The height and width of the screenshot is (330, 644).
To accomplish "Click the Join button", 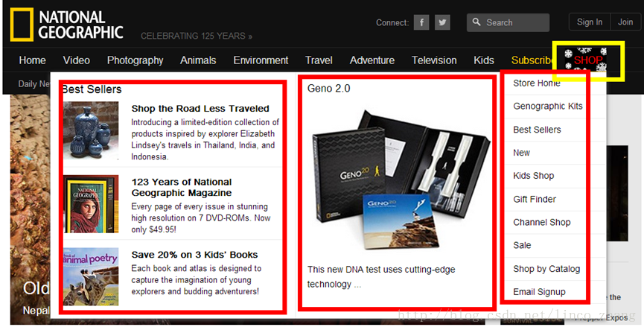I will pos(625,22).
